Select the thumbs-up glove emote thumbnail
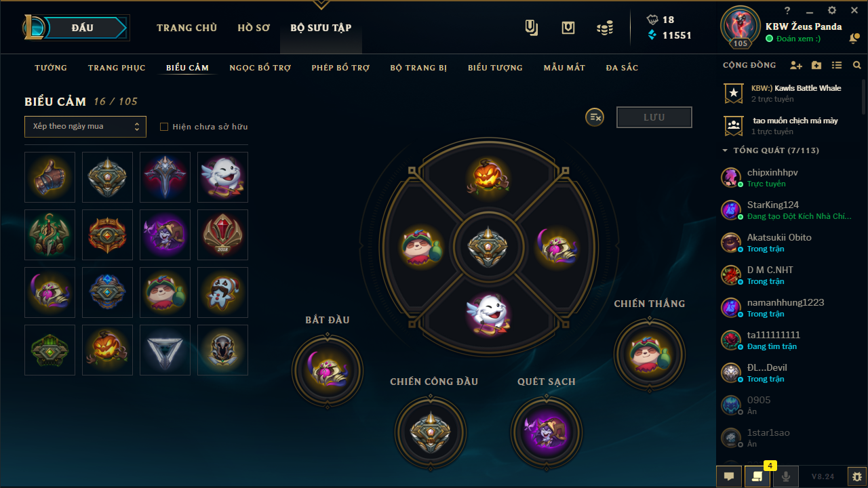The width and height of the screenshot is (868, 488). [x=50, y=177]
